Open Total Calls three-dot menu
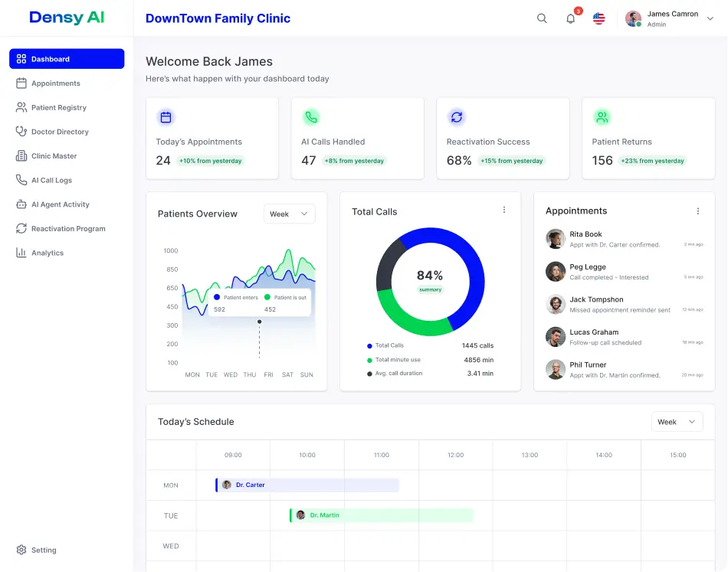The image size is (728, 572). tap(504, 210)
